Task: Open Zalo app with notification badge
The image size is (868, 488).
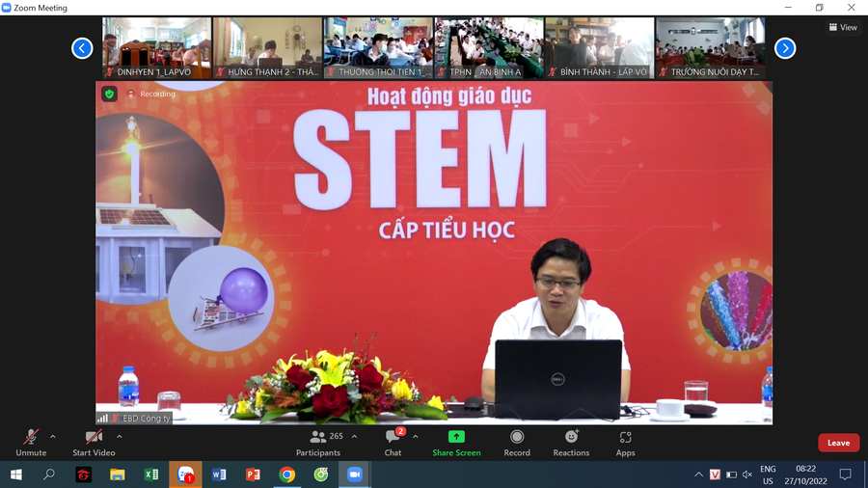Action: tap(185, 474)
